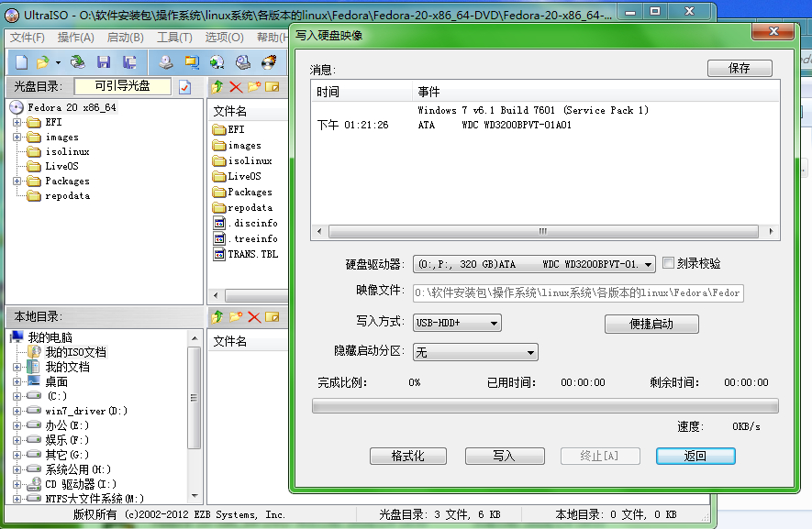Click the boot info checkmark document icon
The height and width of the screenshot is (529, 812).
[184, 87]
